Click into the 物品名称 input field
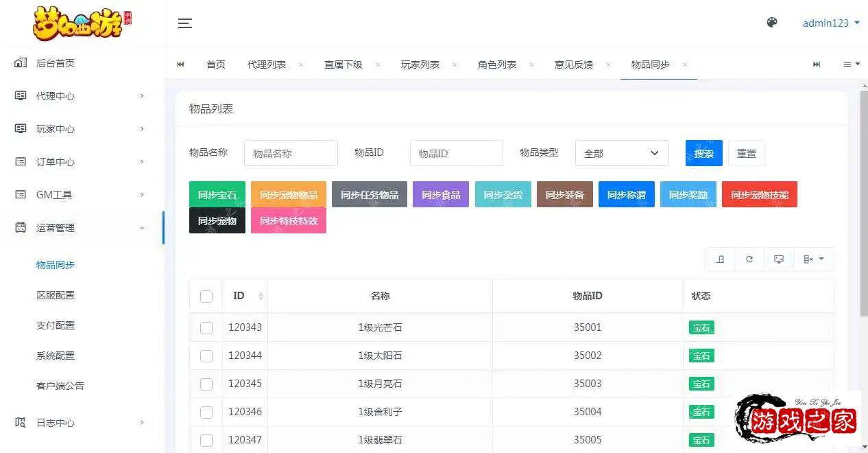 tap(291, 153)
